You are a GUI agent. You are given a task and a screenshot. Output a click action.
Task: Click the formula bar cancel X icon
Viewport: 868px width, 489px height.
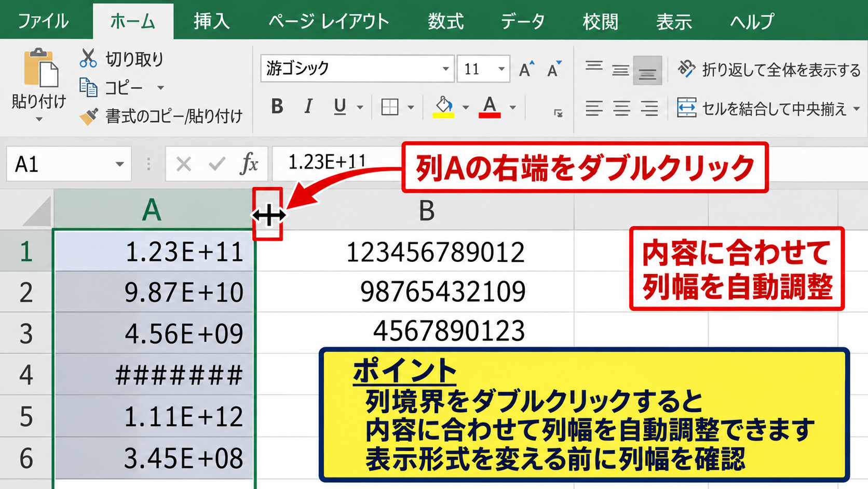[x=184, y=164]
